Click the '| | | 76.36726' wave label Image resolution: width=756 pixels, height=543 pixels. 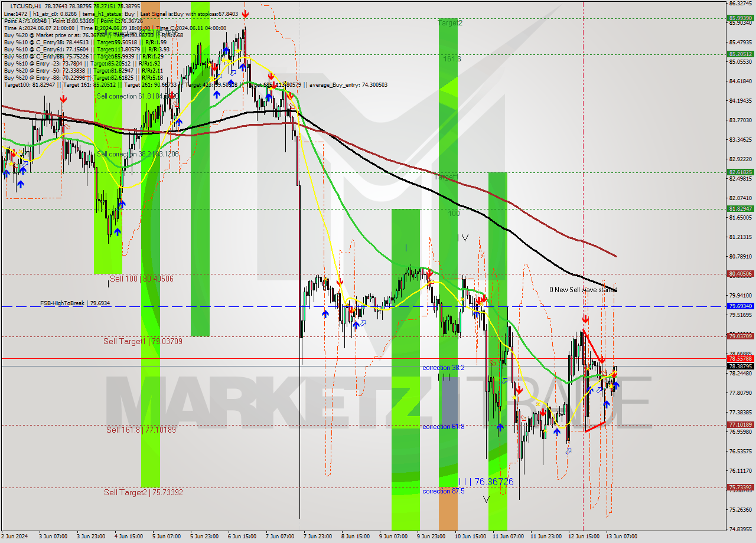[486, 482]
